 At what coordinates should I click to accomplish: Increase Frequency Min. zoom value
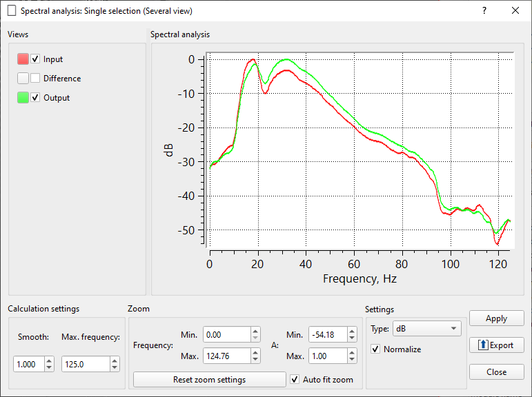[255, 331]
